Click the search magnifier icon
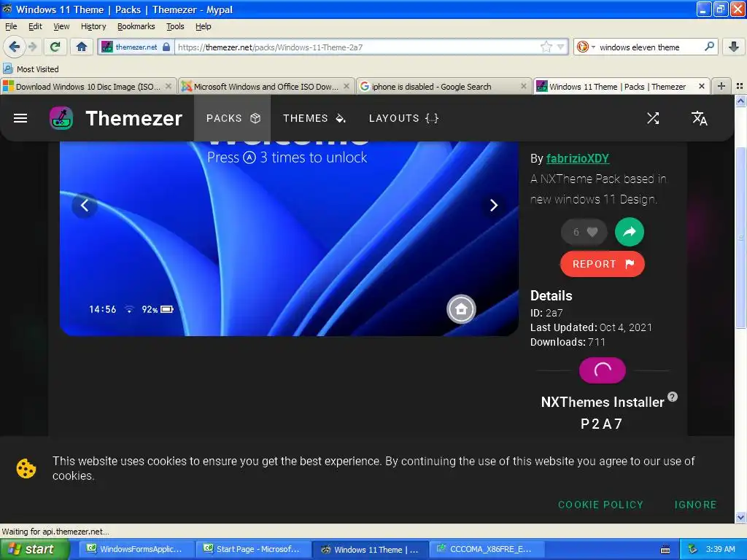Screen dimensions: 747x560 click(x=709, y=47)
